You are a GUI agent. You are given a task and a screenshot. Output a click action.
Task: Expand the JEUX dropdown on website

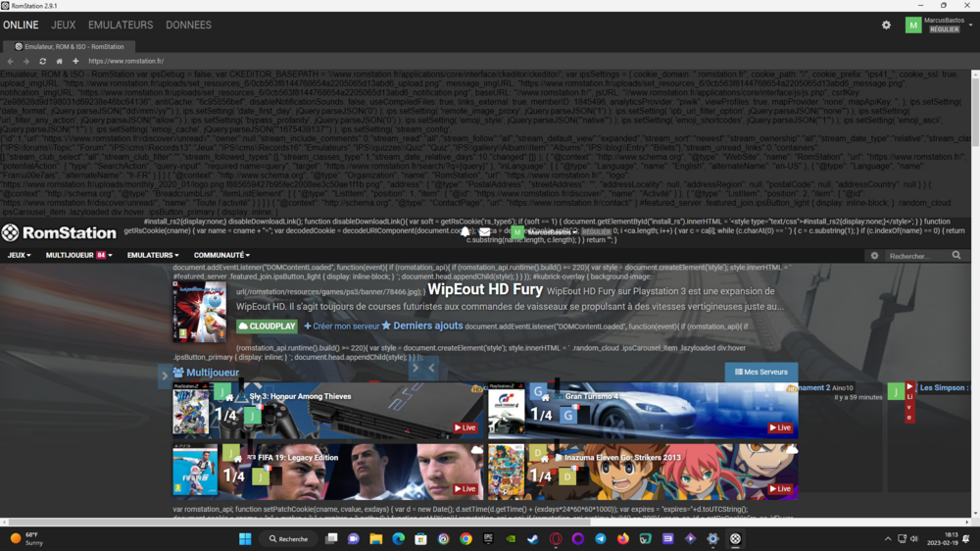point(19,256)
